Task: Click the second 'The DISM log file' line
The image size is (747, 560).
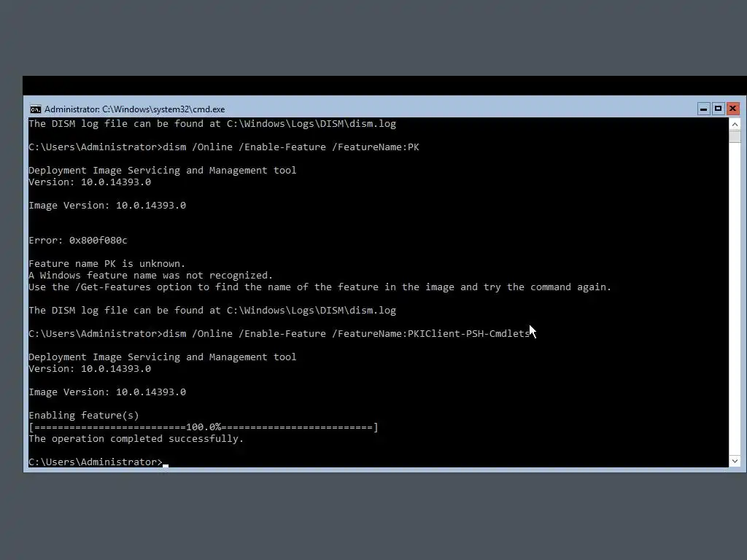Action: coord(212,311)
